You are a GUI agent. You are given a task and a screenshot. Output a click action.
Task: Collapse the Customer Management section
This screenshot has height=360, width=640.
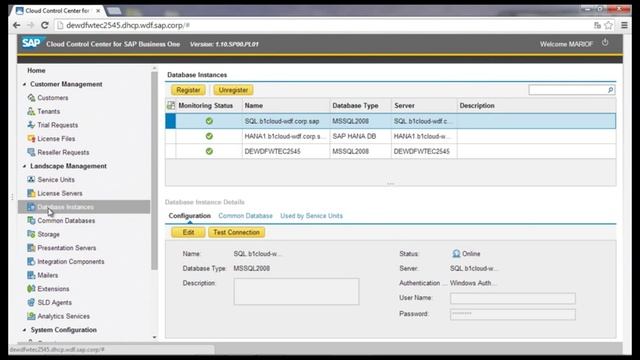pos(24,84)
